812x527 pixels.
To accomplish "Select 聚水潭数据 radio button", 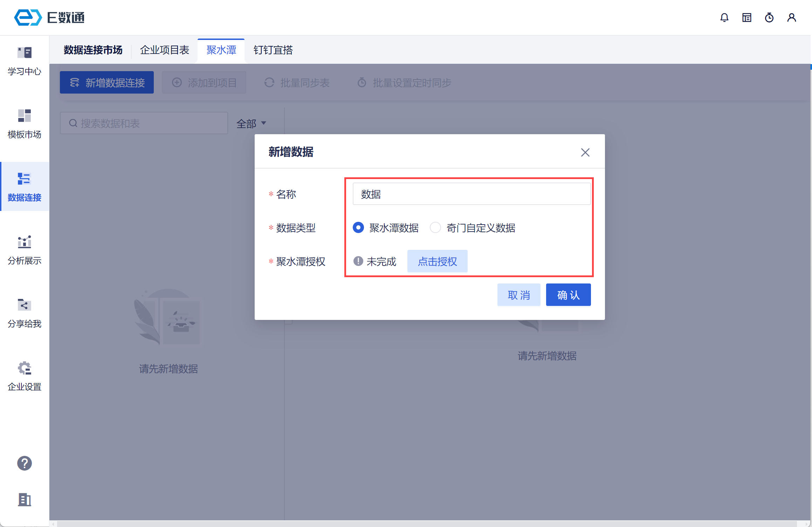I will pos(358,228).
